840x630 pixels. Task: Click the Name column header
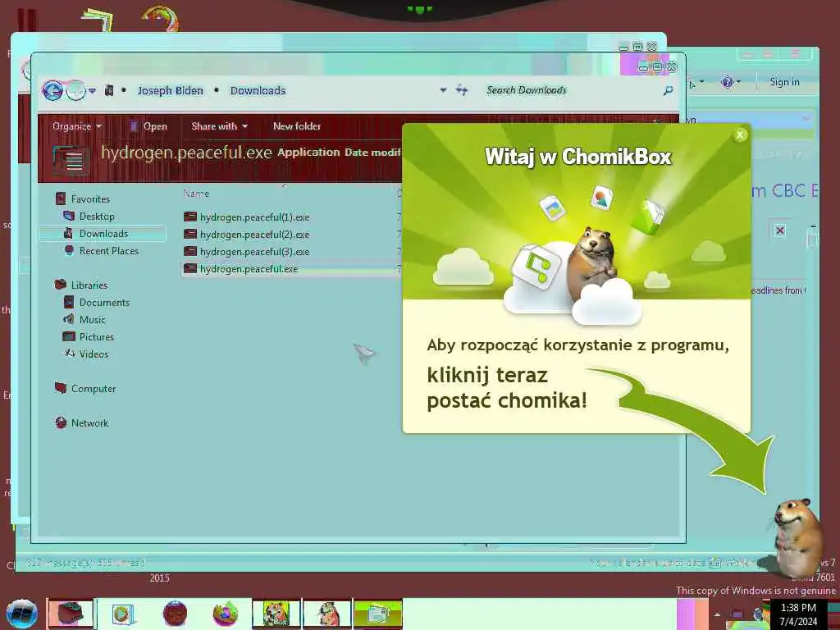tap(196, 194)
